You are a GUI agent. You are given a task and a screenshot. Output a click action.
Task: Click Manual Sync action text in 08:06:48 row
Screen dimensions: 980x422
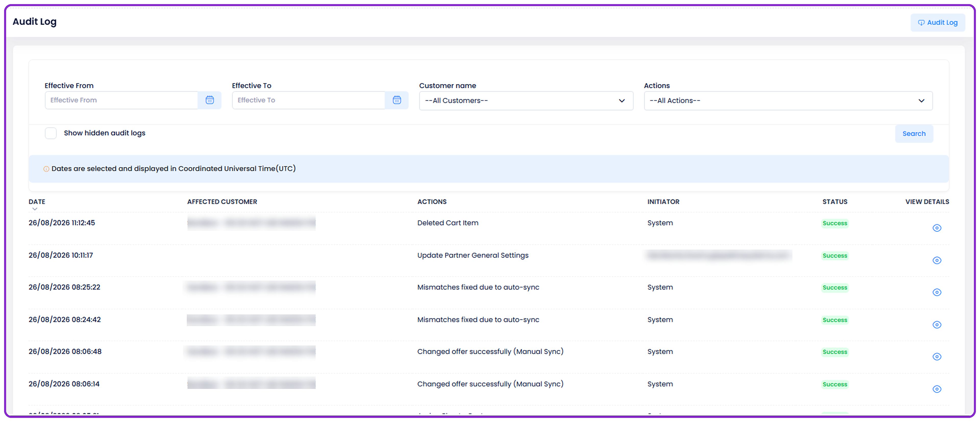coord(490,351)
